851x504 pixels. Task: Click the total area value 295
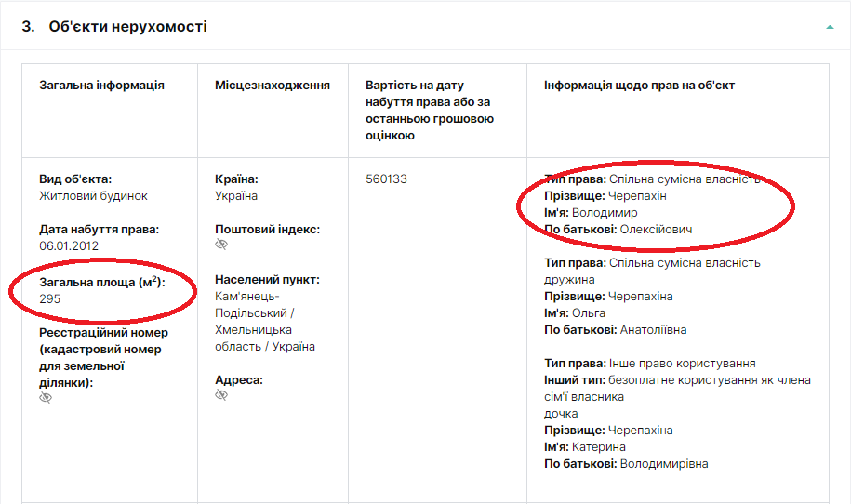49,298
